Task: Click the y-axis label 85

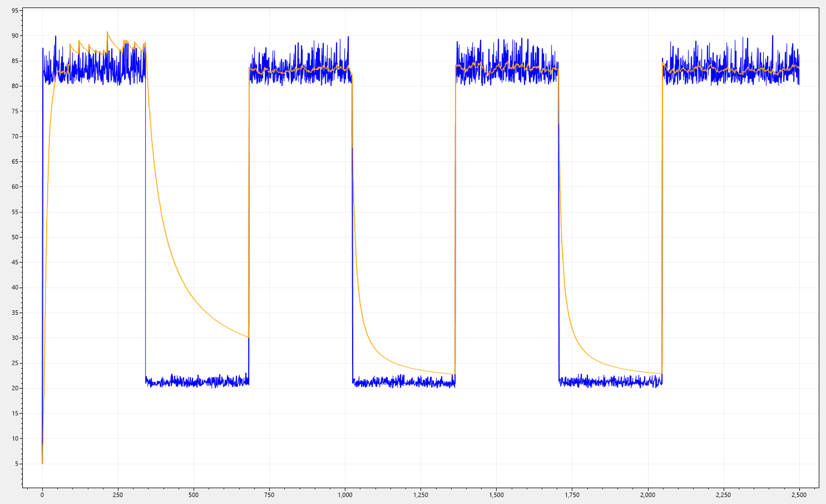Action: 15,61
